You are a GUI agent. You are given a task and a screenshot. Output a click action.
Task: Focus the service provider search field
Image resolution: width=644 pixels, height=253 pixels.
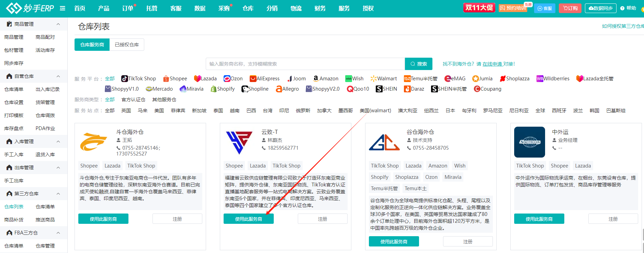coord(305,64)
